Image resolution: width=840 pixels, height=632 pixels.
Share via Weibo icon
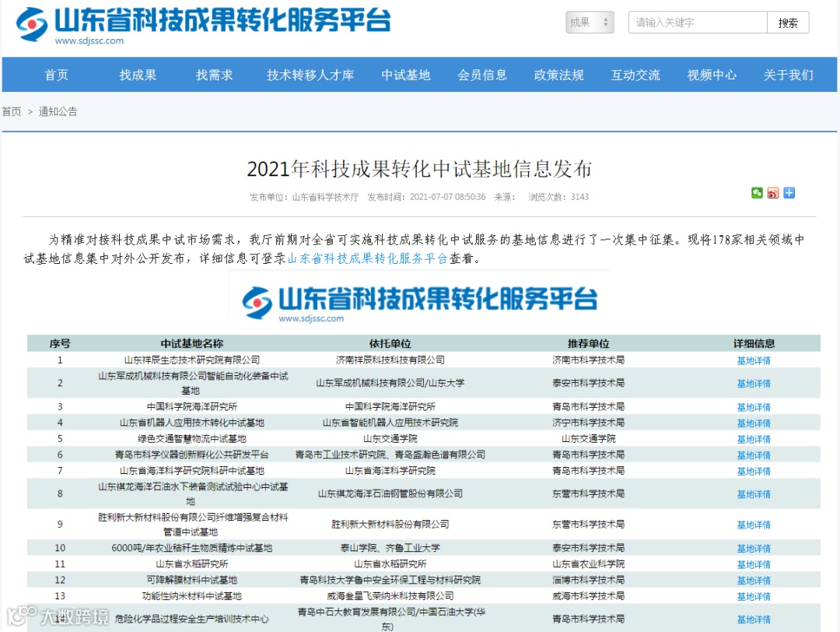[772, 193]
